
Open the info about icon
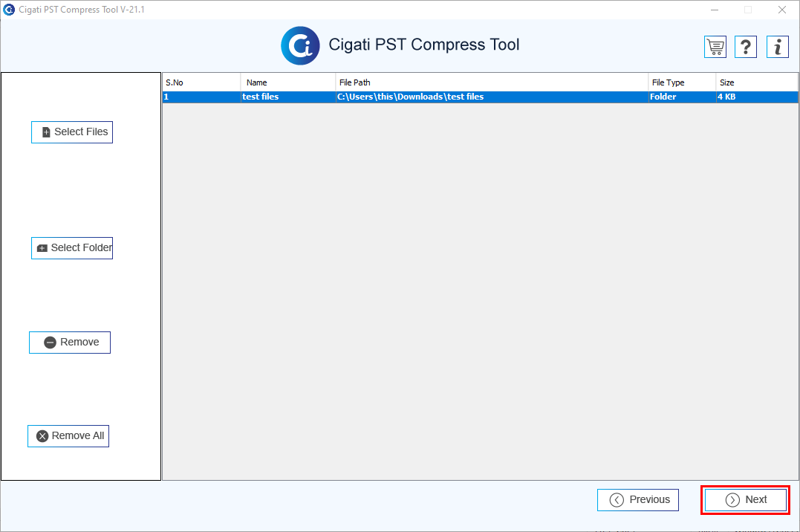click(778, 47)
